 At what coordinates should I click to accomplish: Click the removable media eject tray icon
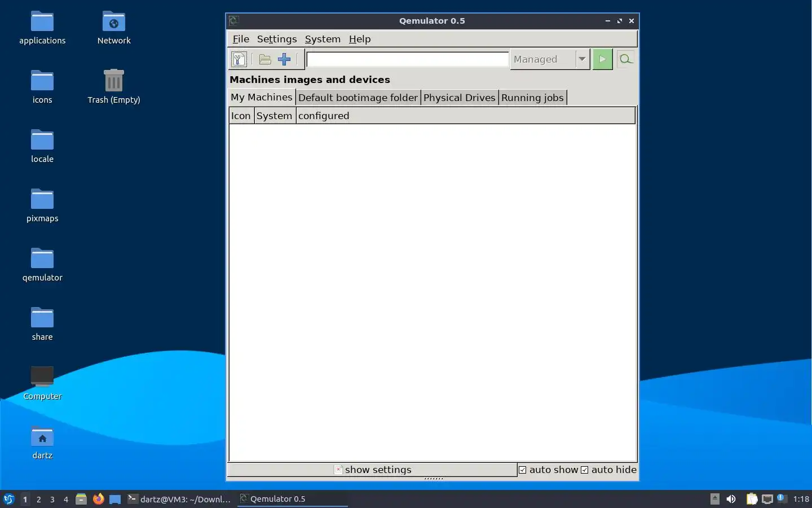pyautogui.click(x=714, y=498)
